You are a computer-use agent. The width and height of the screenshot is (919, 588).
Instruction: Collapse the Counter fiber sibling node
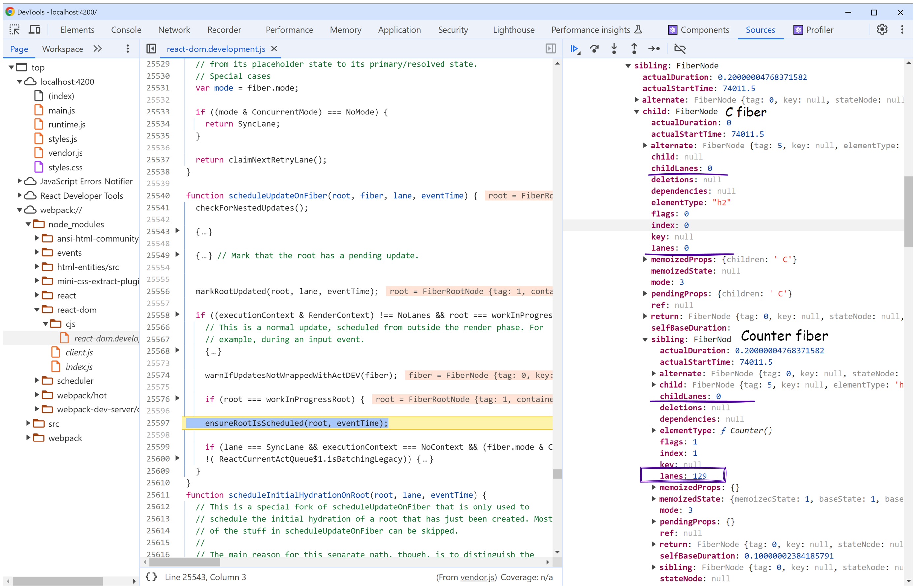point(645,340)
